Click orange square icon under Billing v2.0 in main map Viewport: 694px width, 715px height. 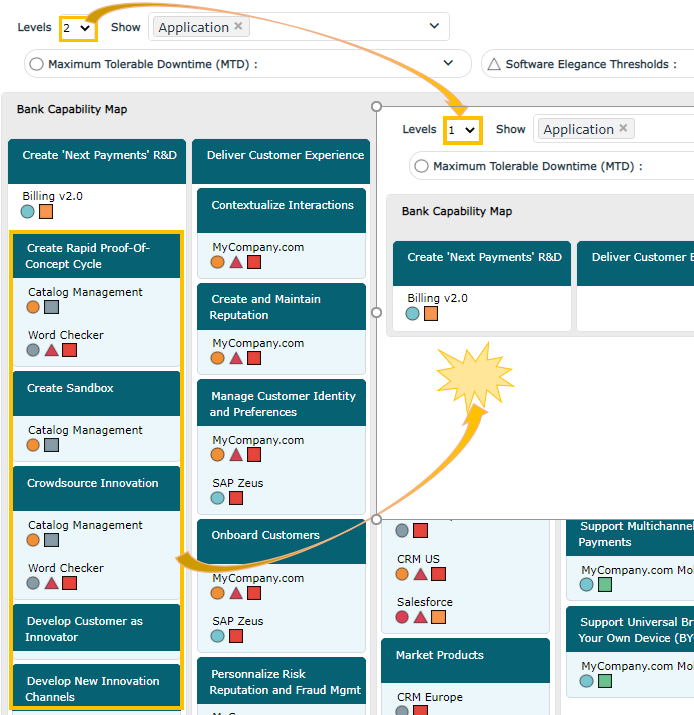46,212
